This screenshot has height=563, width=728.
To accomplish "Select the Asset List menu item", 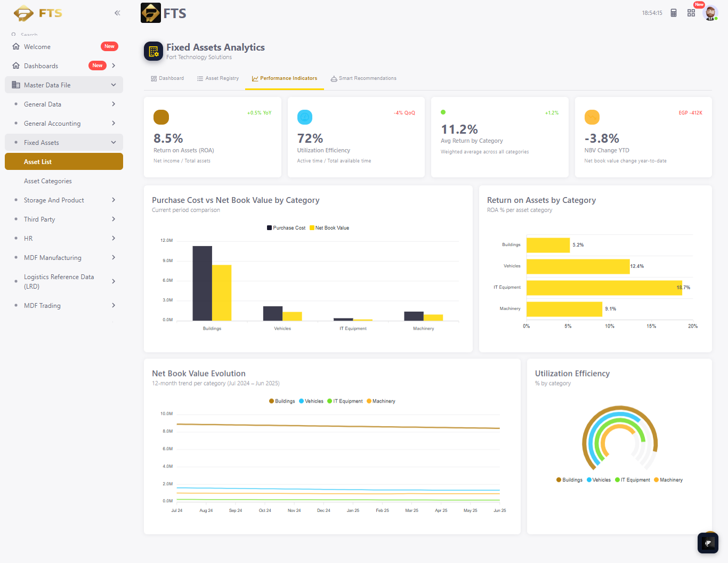I will coord(64,161).
